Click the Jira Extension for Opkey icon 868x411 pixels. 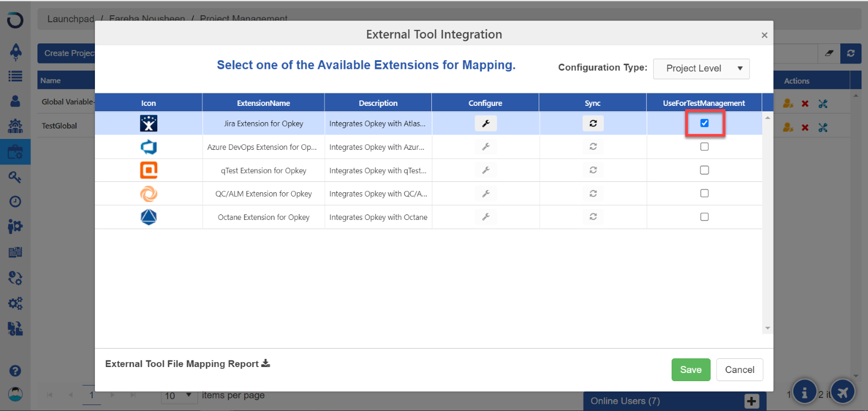(149, 124)
